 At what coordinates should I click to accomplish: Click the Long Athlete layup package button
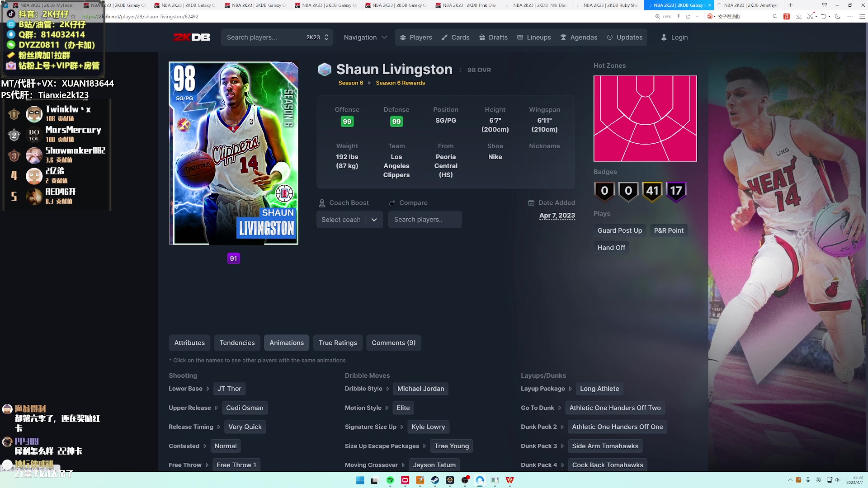pyautogui.click(x=599, y=389)
